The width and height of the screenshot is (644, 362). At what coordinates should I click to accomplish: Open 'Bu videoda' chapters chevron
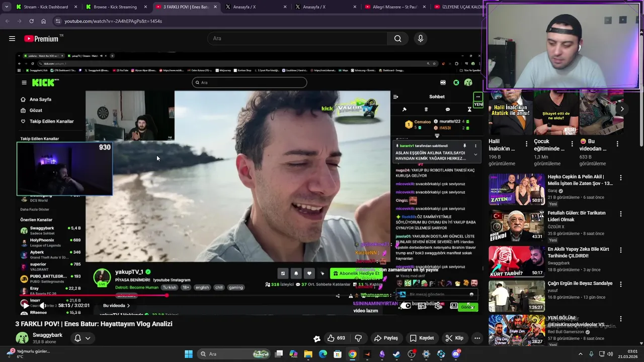128,306
